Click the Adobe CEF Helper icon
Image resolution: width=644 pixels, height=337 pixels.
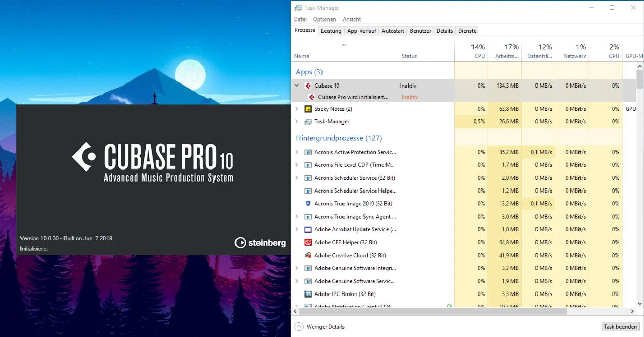pyautogui.click(x=308, y=242)
